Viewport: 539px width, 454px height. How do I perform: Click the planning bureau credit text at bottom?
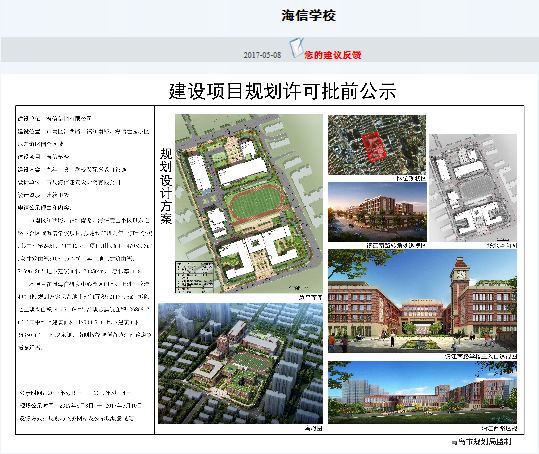tap(482, 442)
